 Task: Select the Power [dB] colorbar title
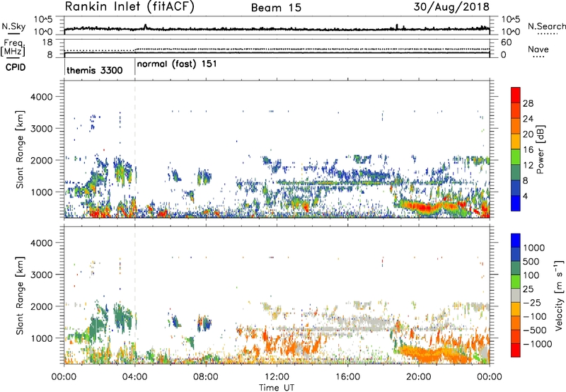click(540, 149)
